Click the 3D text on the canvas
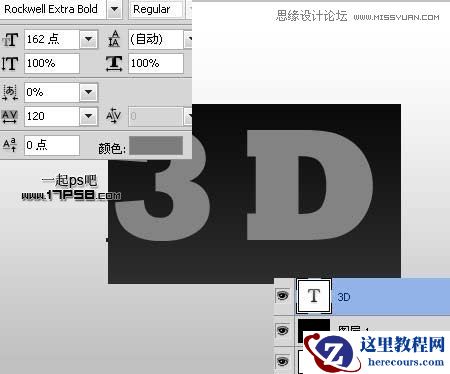This screenshot has width=450, height=374. tap(243, 185)
